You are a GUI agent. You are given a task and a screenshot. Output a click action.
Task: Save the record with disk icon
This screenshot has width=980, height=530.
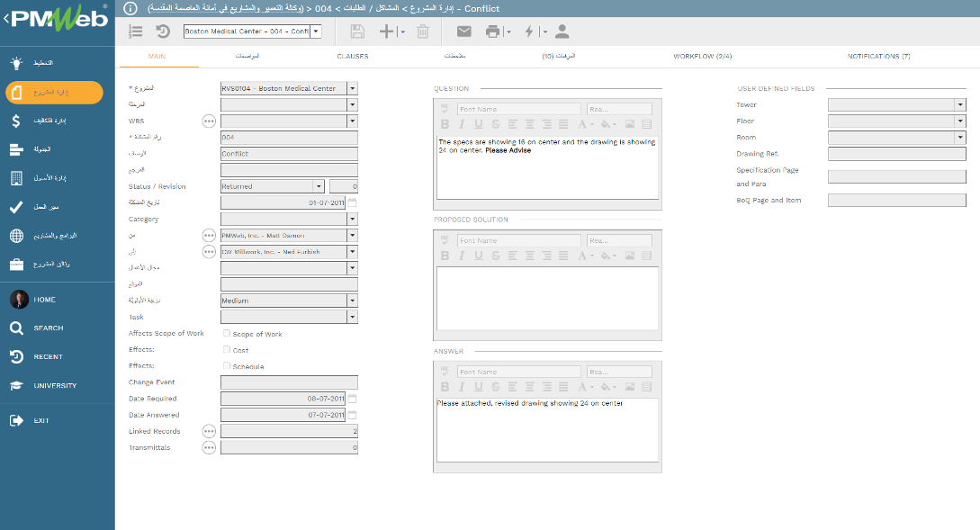point(357,31)
